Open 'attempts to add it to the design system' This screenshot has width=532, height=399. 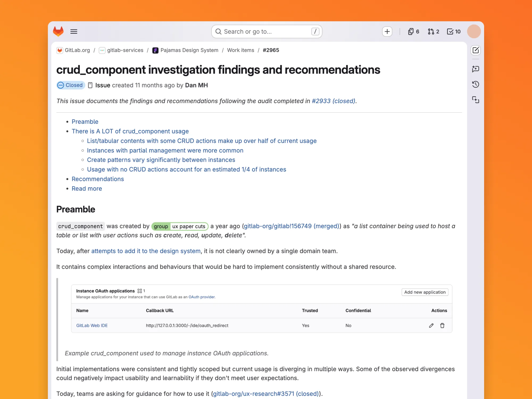click(x=146, y=251)
